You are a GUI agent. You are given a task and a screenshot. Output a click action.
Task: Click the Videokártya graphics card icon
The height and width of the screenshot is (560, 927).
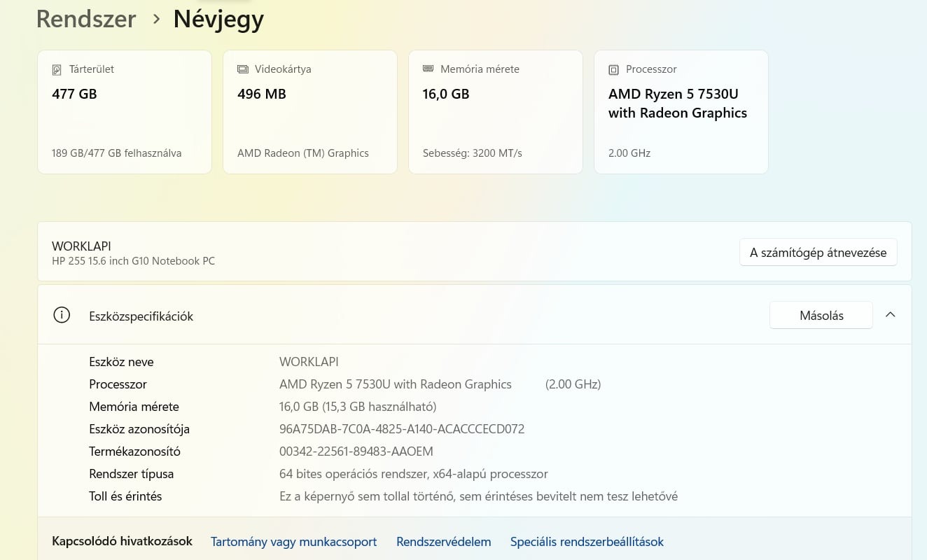(243, 69)
